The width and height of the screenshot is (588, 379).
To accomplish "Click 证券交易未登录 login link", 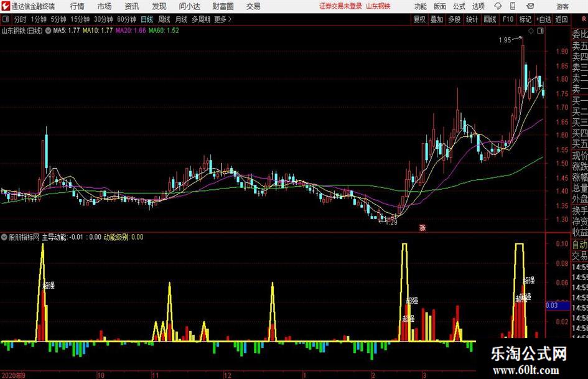I will [x=340, y=6].
